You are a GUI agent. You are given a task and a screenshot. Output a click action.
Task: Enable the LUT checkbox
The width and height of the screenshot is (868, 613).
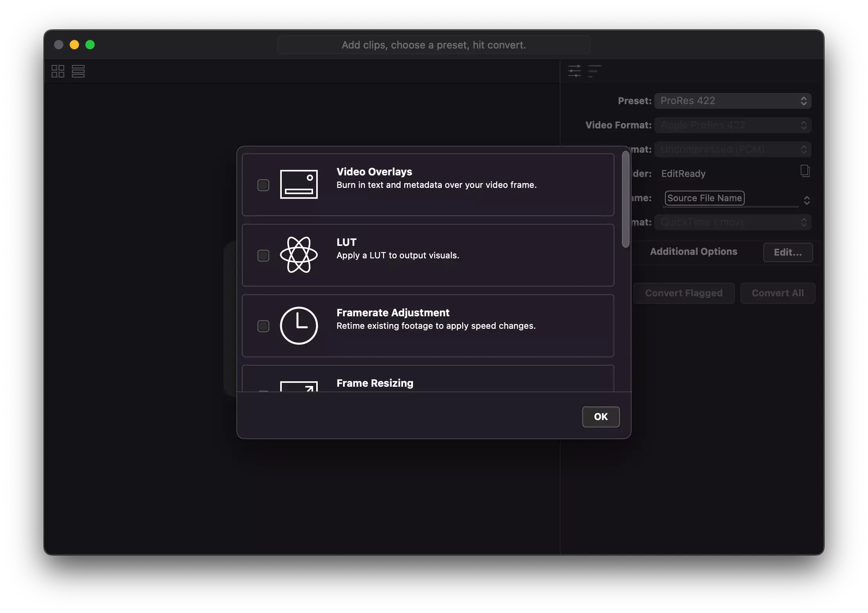(x=263, y=256)
